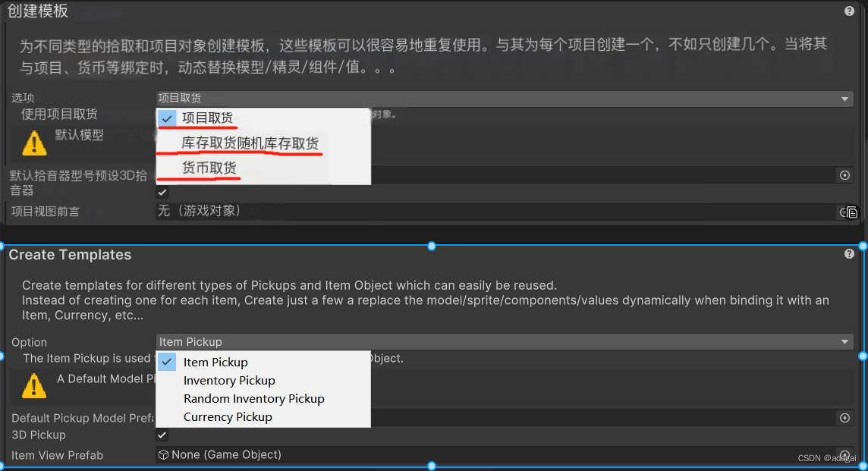This screenshot has height=471, width=868.
Task: Click the 项目视图前言 label
Action: [x=46, y=212]
